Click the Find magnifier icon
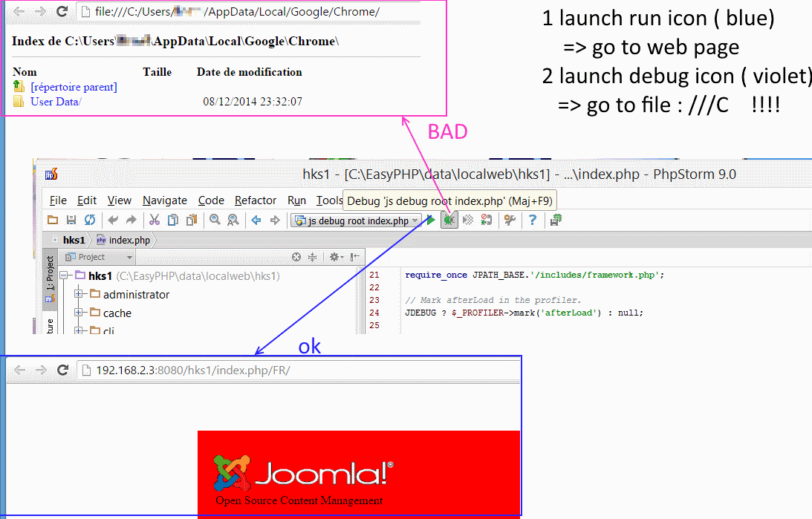This screenshot has height=519, width=812. 215,221
